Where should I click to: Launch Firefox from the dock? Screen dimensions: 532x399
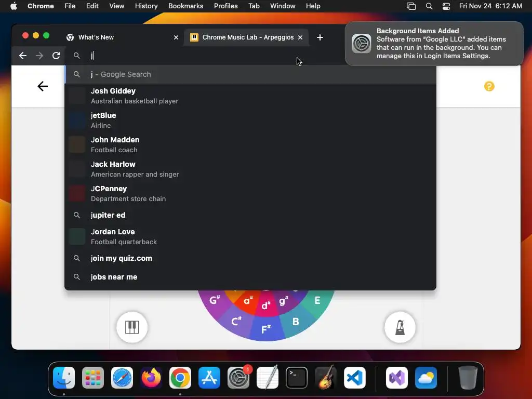pyautogui.click(x=151, y=378)
